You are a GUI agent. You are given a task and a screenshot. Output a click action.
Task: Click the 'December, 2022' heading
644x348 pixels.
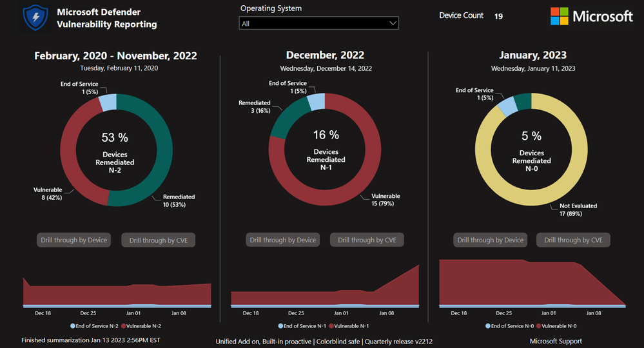325,55
